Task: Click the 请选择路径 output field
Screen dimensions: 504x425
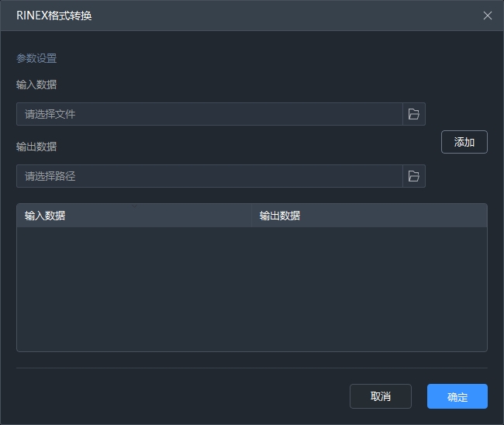Action: 209,176
